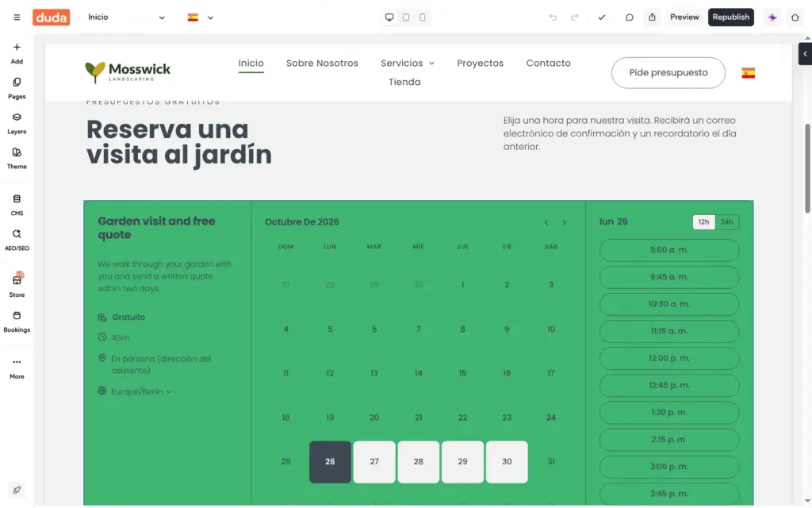The height and width of the screenshot is (508, 812).
Task: Go to next calendar month
Action: (564, 222)
